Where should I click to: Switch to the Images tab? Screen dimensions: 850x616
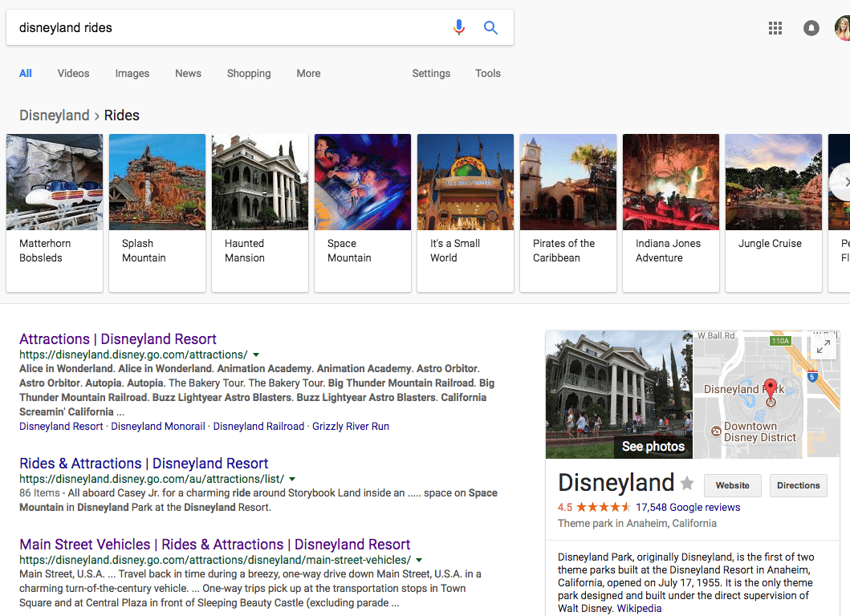coord(132,73)
